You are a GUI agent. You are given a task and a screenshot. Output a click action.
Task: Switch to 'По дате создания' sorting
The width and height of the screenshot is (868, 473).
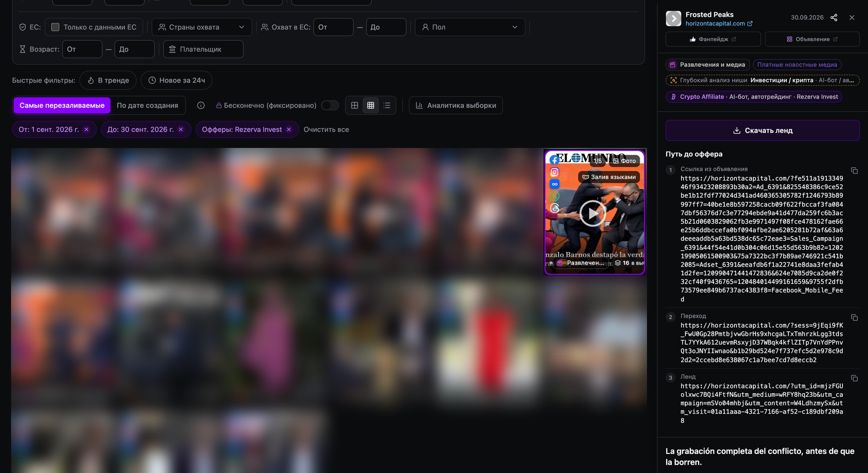point(148,105)
